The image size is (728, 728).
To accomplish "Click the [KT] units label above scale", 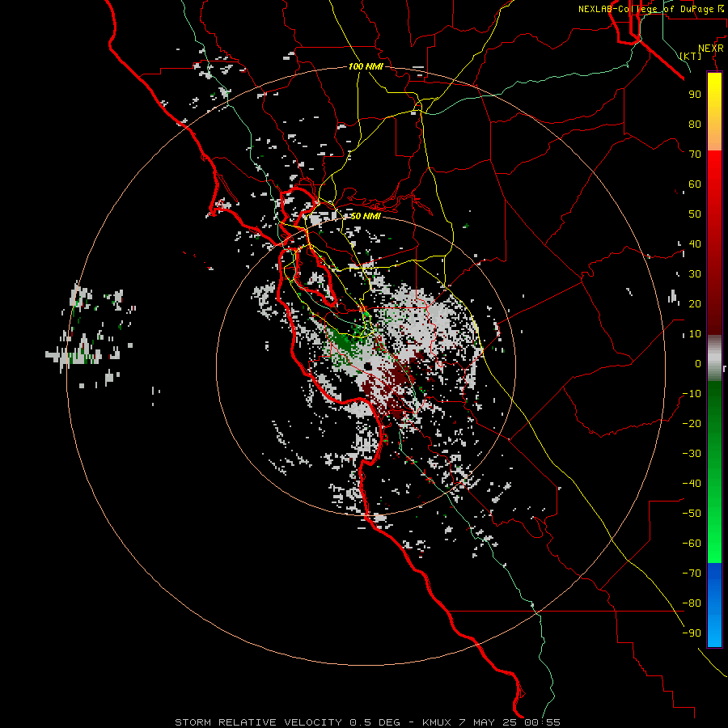I will point(691,56).
